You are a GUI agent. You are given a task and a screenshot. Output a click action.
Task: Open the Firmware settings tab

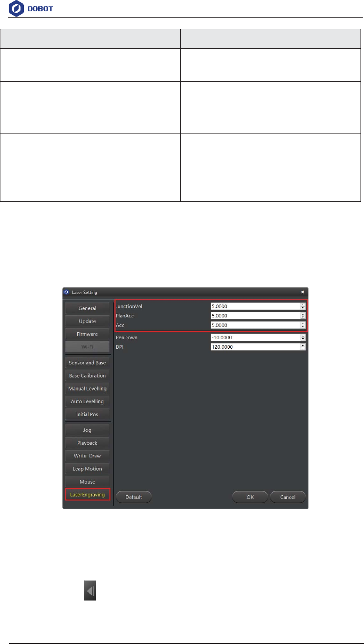click(x=87, y=334)
